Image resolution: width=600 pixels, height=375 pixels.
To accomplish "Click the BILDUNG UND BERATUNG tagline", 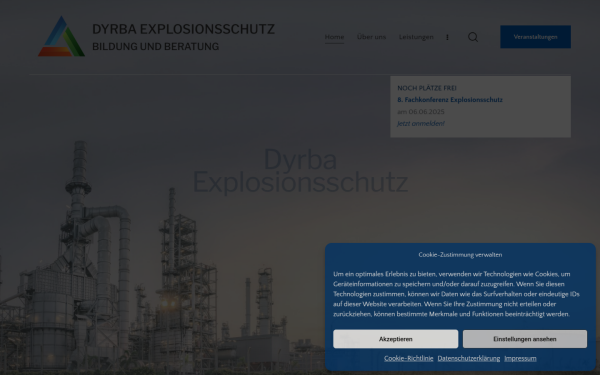I will coord(155,46).
